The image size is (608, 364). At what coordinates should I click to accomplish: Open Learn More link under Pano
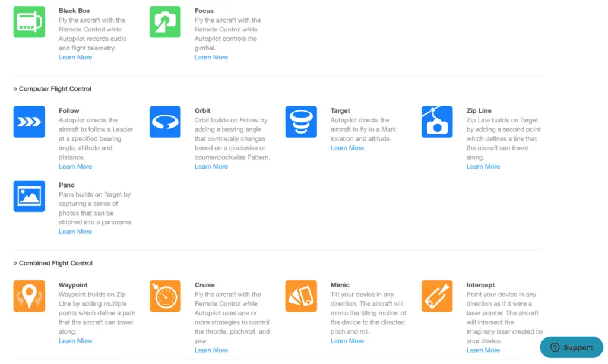coord(75,232)
